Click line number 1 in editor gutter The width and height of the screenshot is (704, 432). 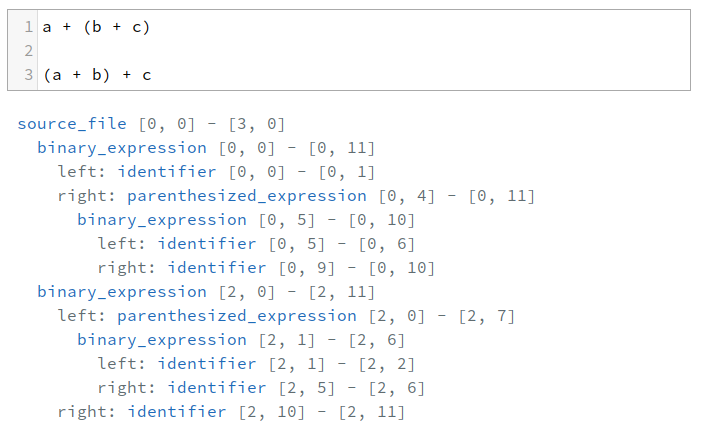(x=28, y=27)
